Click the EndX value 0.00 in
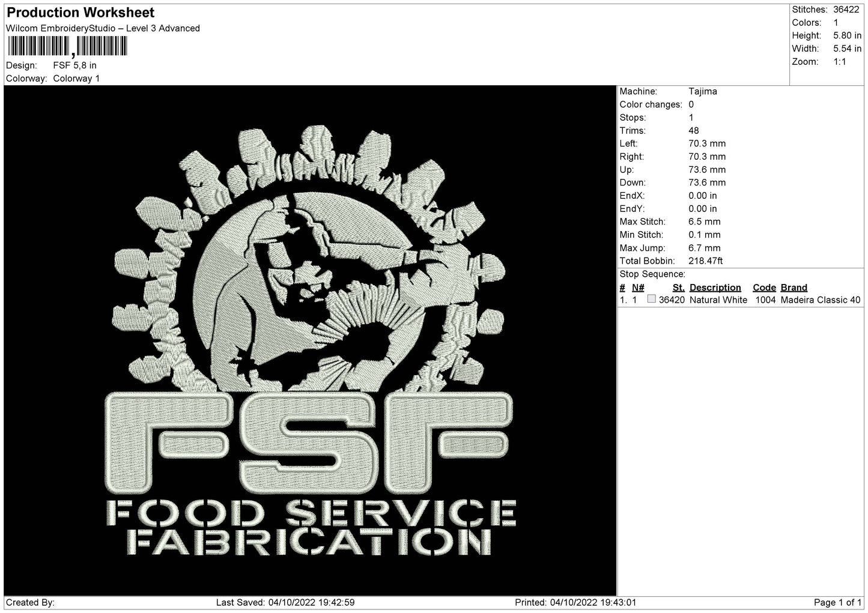This screenshot has width=868, height=613. [703, 196]
